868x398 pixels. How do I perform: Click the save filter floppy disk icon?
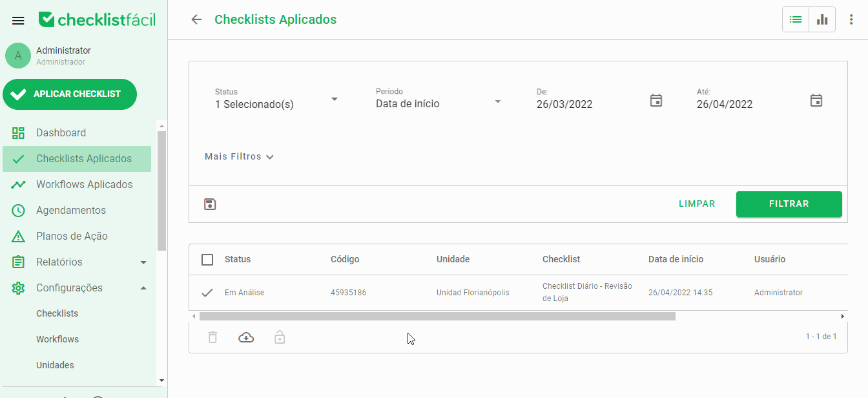[x=209, y=204]
